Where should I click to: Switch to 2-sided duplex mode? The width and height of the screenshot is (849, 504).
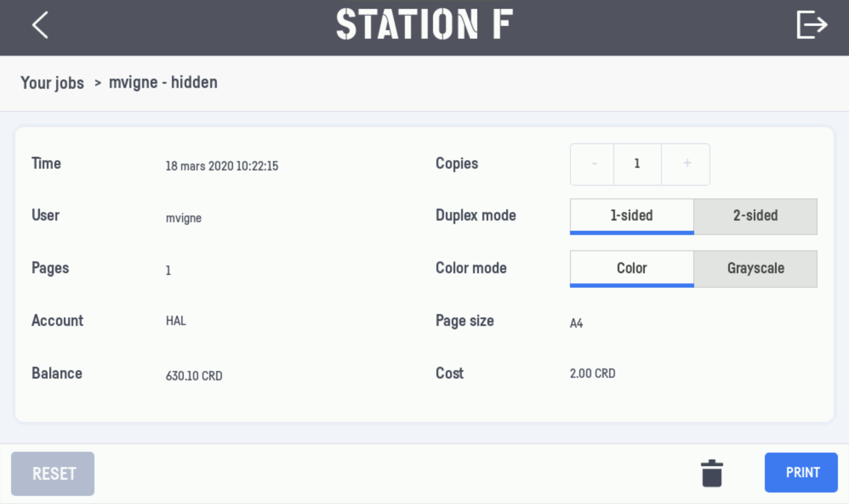pyautogui.click(x=755, y=216)
